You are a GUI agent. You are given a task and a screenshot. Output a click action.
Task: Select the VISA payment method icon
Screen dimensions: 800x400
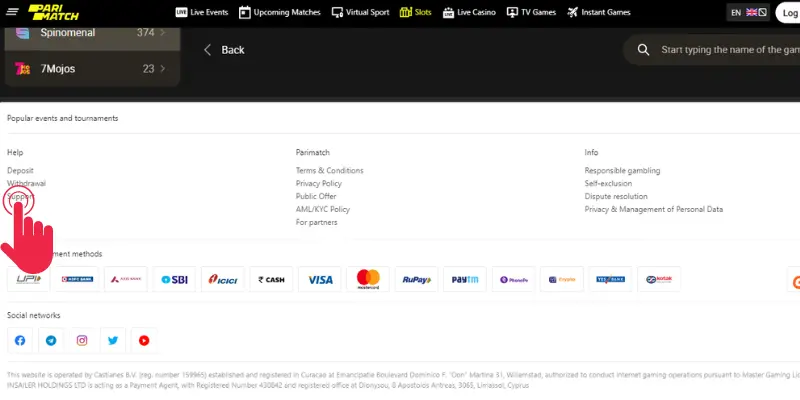click(320, 280)
